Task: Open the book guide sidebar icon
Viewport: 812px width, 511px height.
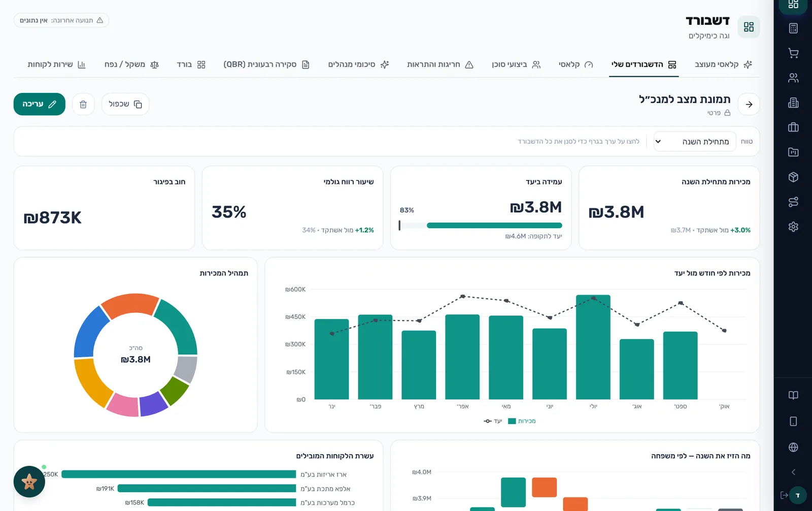Action: [x=793, y=395]
